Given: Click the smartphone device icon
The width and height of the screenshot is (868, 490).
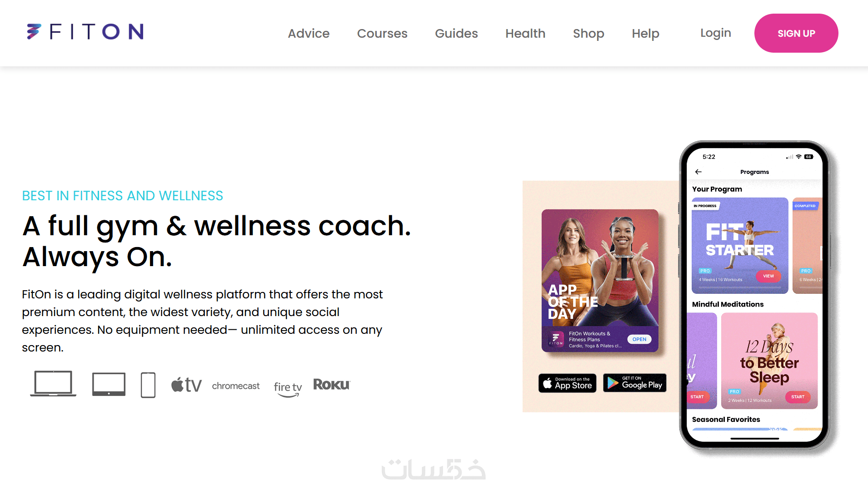Looking at the screenshot, I should (148, 385).
